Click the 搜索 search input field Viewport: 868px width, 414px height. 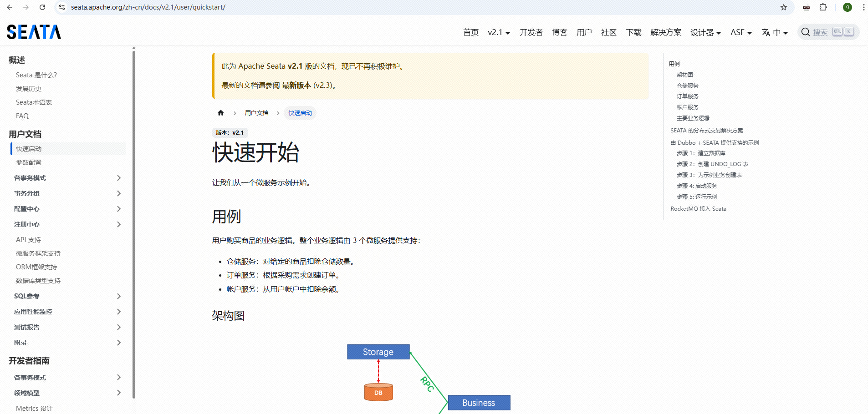point(828,32)
